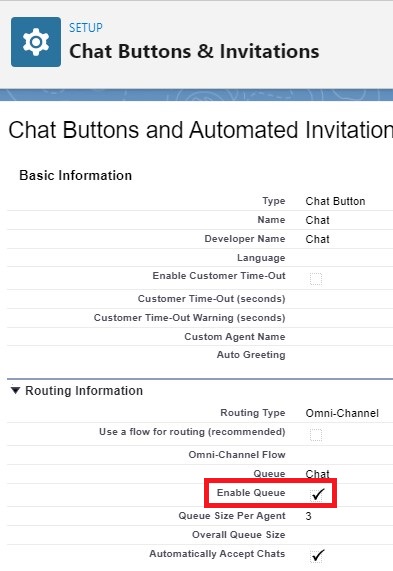Click the Developer Name value Chat
Screen dimensions: 393x571
317,239
